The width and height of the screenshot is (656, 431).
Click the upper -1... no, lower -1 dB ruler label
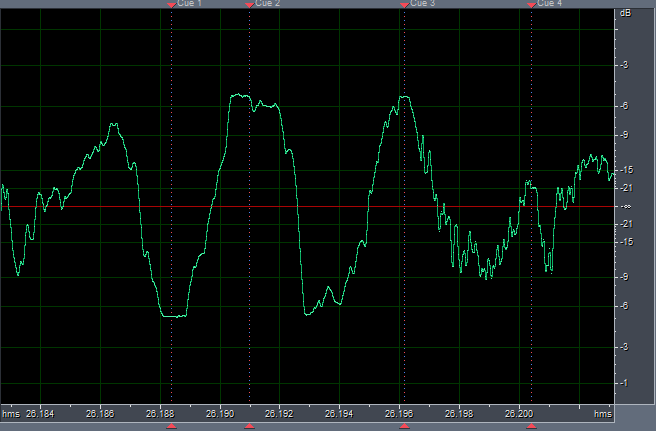coord(624,383)
